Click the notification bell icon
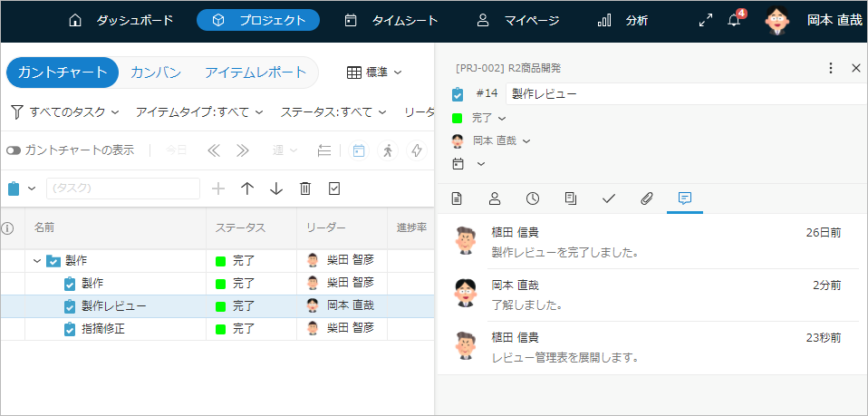The height and width of the screenshot is (416, 868). coord(735,21)
